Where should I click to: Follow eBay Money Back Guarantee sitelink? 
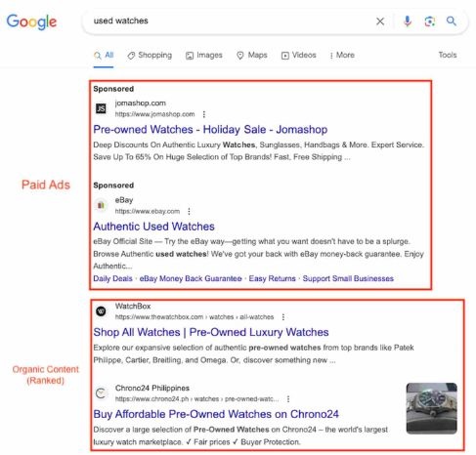pyautogui.click(x=191, y=278)
